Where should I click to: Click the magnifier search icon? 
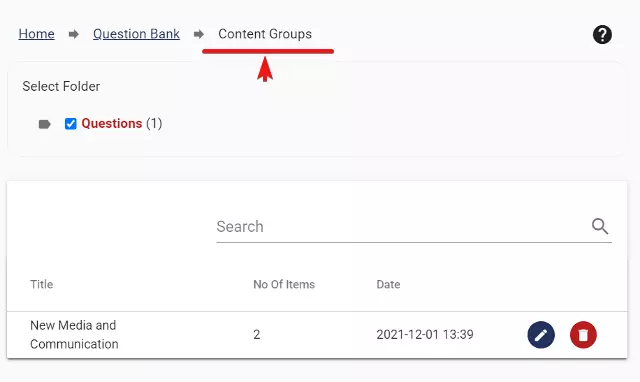click(600, 226)
